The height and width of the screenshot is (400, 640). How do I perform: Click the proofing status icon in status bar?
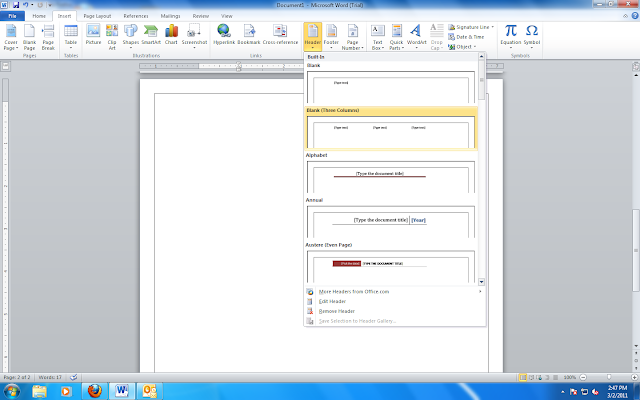[74, 378]
